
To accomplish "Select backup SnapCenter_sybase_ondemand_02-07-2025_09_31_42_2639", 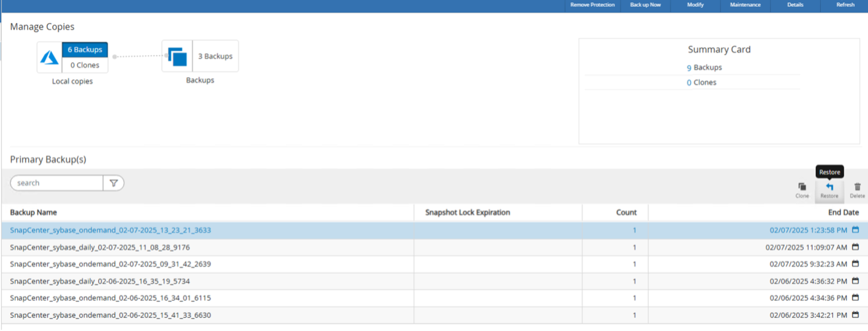I will (x=110, y=264).
